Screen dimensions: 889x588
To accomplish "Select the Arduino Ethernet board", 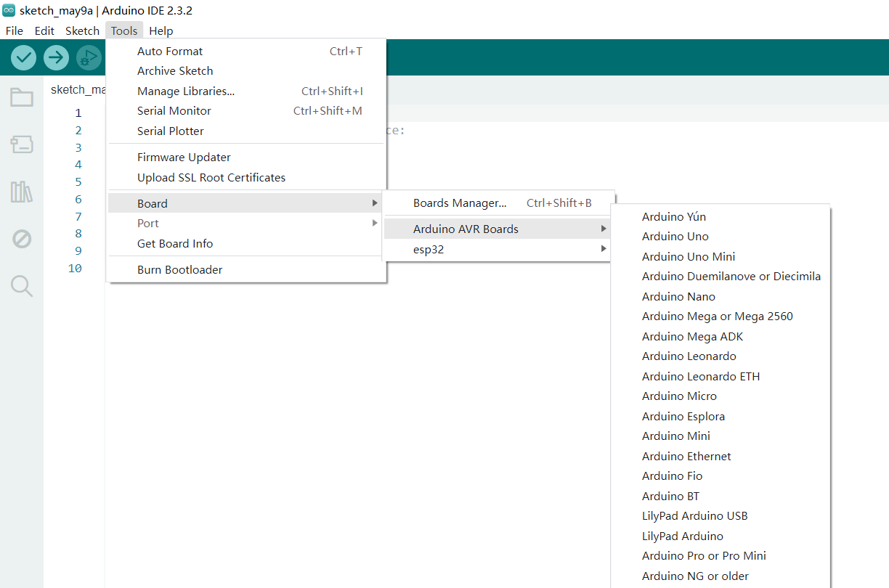I will 720,457.
